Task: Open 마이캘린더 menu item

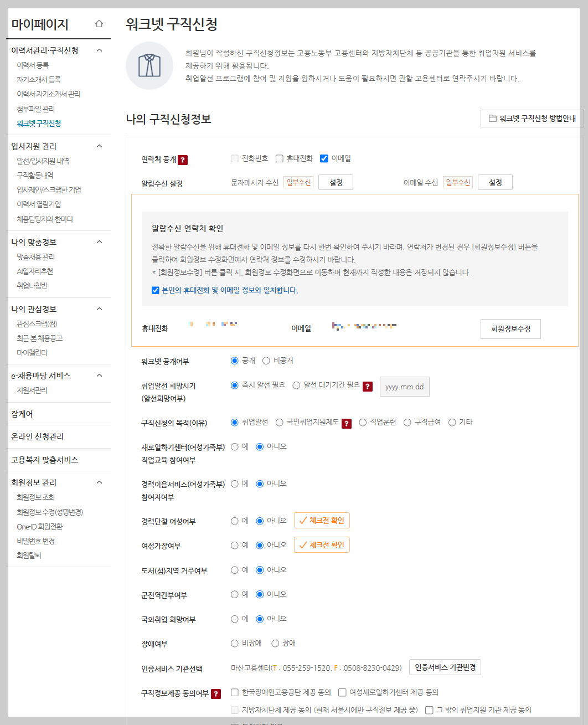Action: pos(32,353)
